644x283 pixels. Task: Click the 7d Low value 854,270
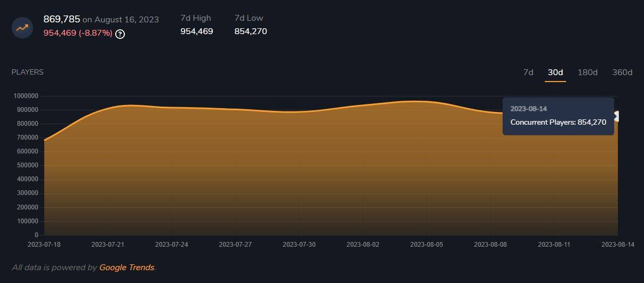click(251, 31)
